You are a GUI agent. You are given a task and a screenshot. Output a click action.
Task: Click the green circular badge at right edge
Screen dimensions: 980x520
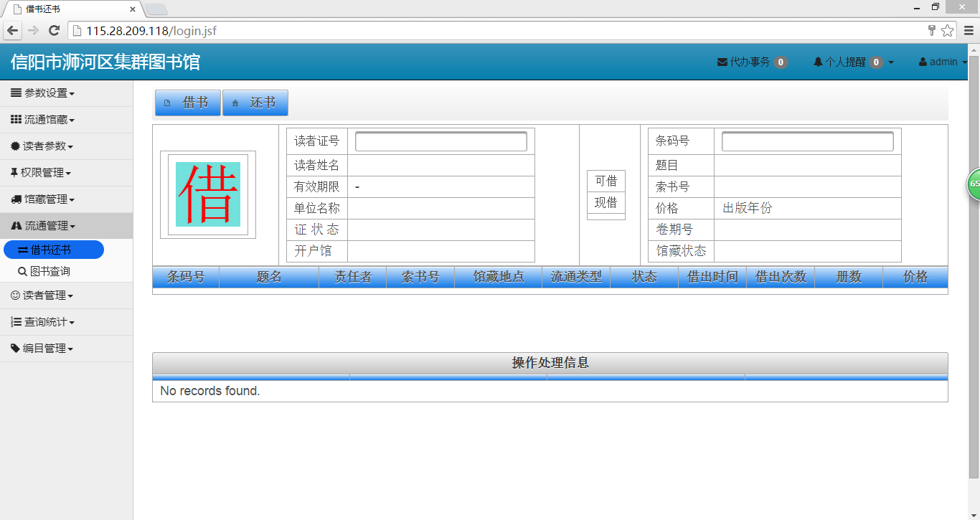(x=974, y=184)
